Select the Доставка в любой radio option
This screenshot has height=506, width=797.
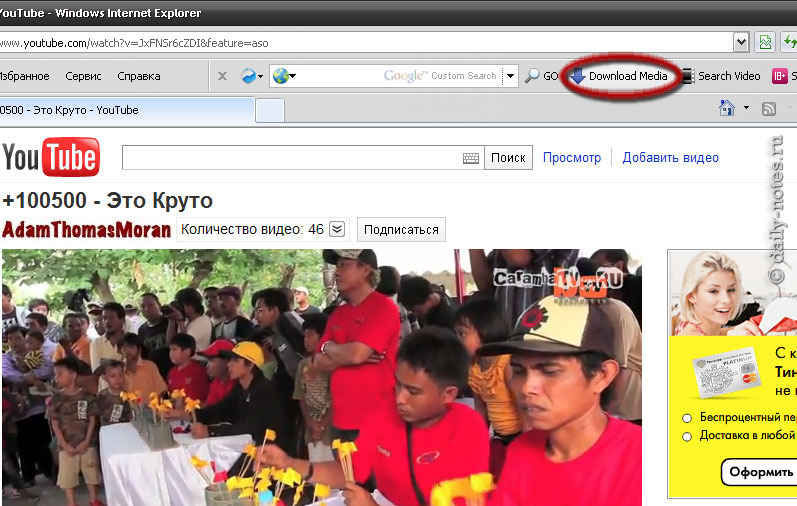(x=687, y=436)
